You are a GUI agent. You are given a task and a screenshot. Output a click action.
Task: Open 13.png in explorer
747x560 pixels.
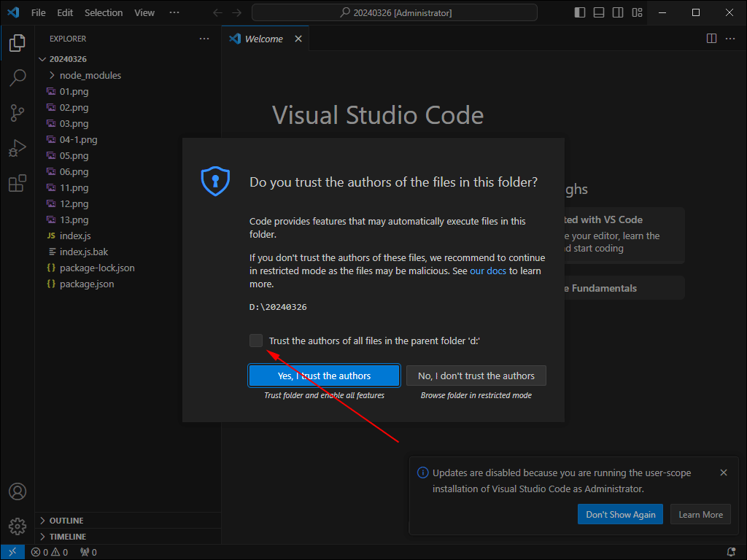click(x=128, y=219)
